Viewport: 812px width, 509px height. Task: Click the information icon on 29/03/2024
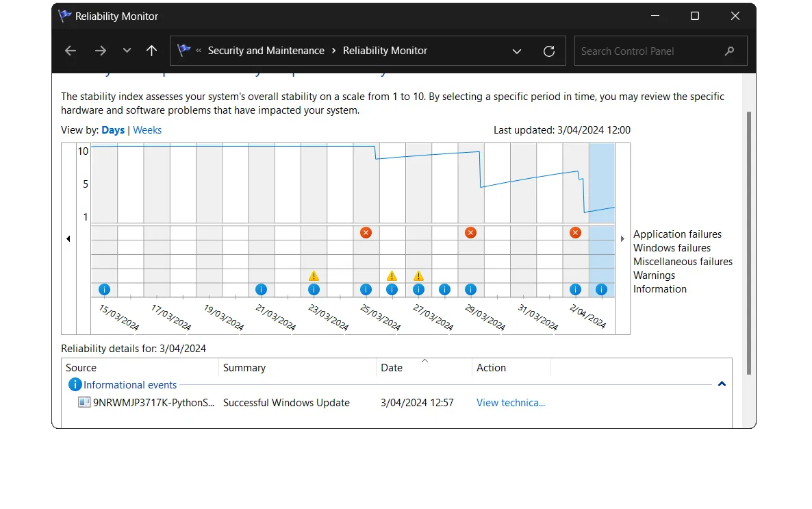click(470, 290)
